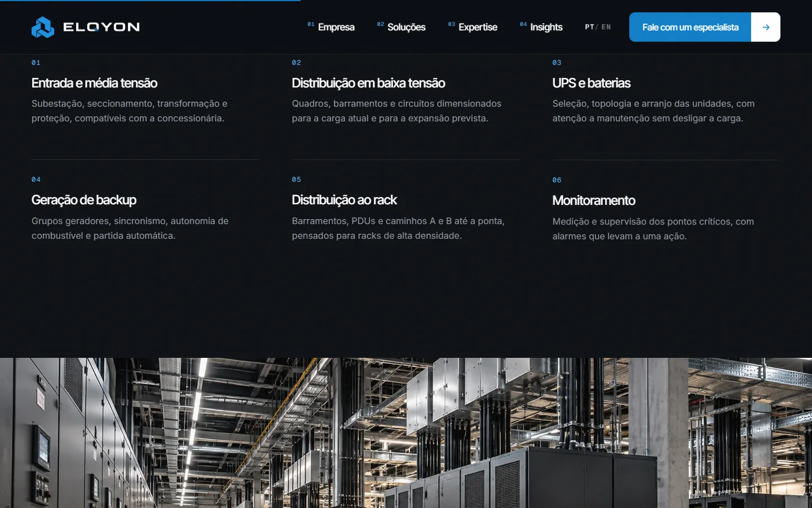Click the Seleção, topologia e arranjo description
This screenshot has height=508, width=812.
[654, 111]
